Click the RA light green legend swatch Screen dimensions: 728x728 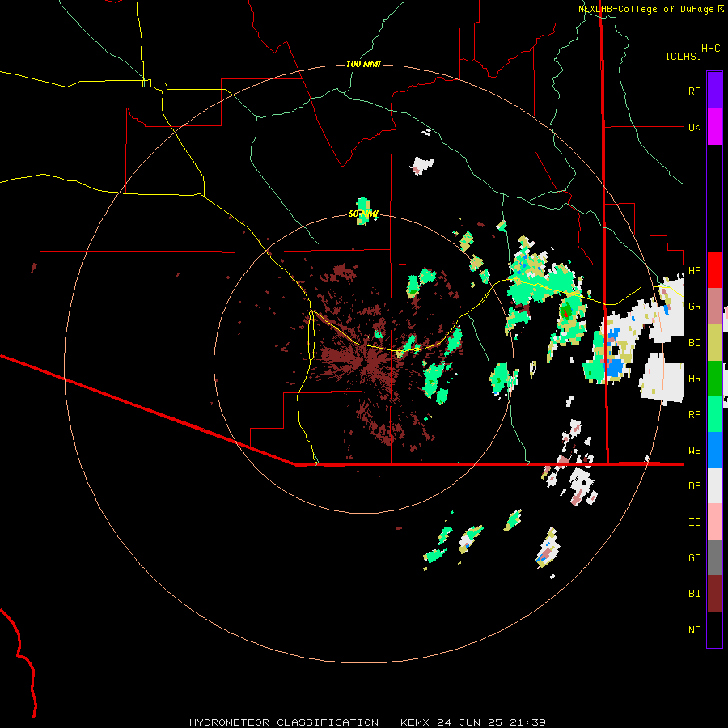[x=714, y=414]
